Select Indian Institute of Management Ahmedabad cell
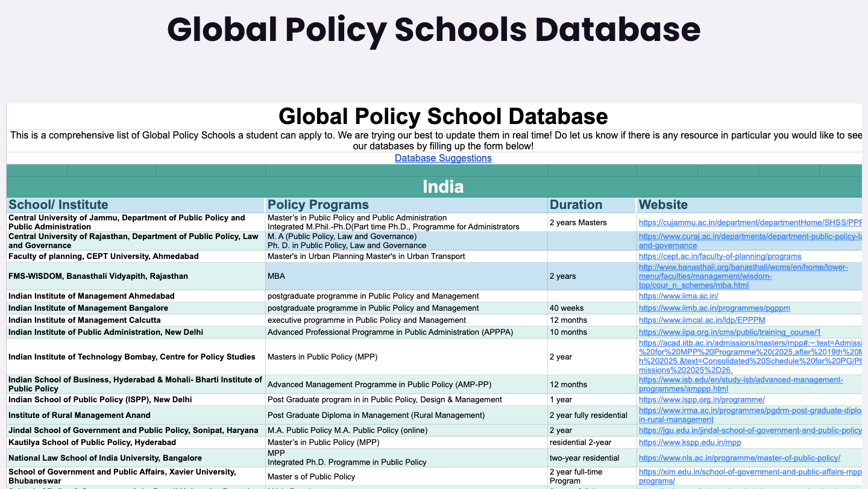The image size is (868, 489). coord(136,296)
